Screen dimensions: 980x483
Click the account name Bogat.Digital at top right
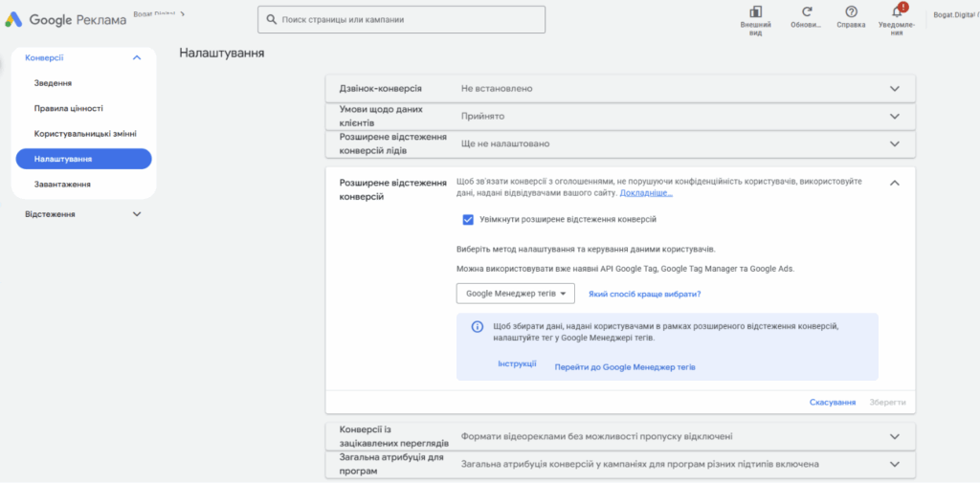956,15
